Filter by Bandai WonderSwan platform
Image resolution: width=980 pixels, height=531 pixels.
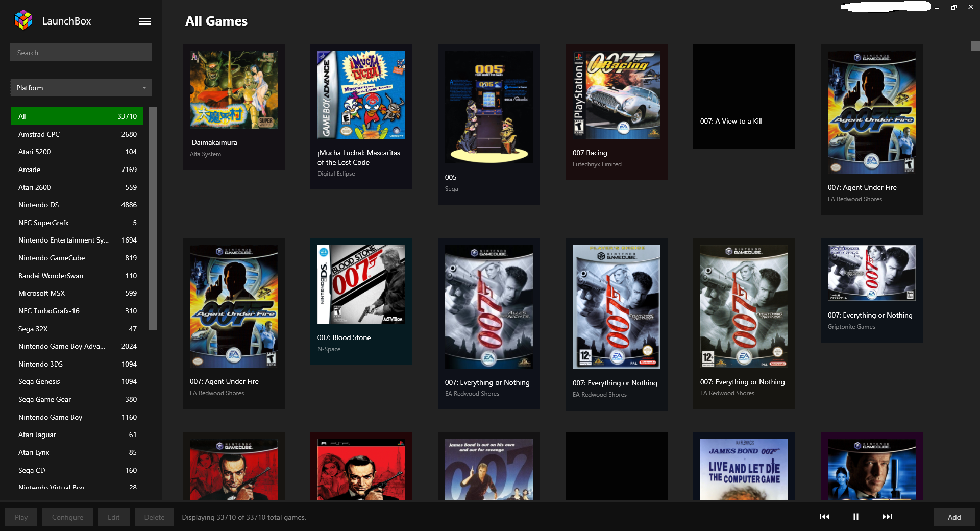pyautogui.click(x=77, y=276)
